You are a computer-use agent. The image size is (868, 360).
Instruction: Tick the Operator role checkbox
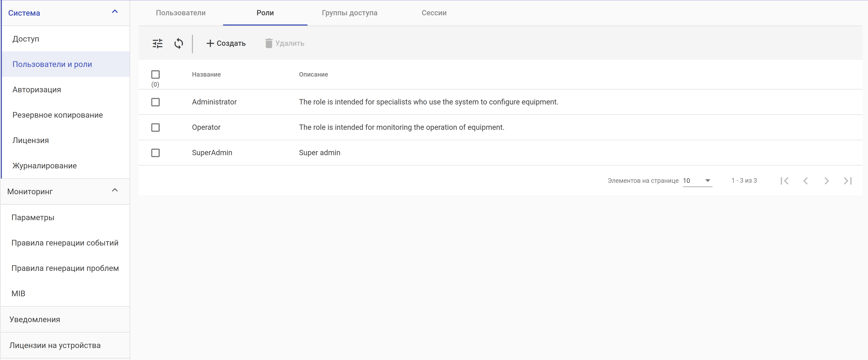[155, 128]
